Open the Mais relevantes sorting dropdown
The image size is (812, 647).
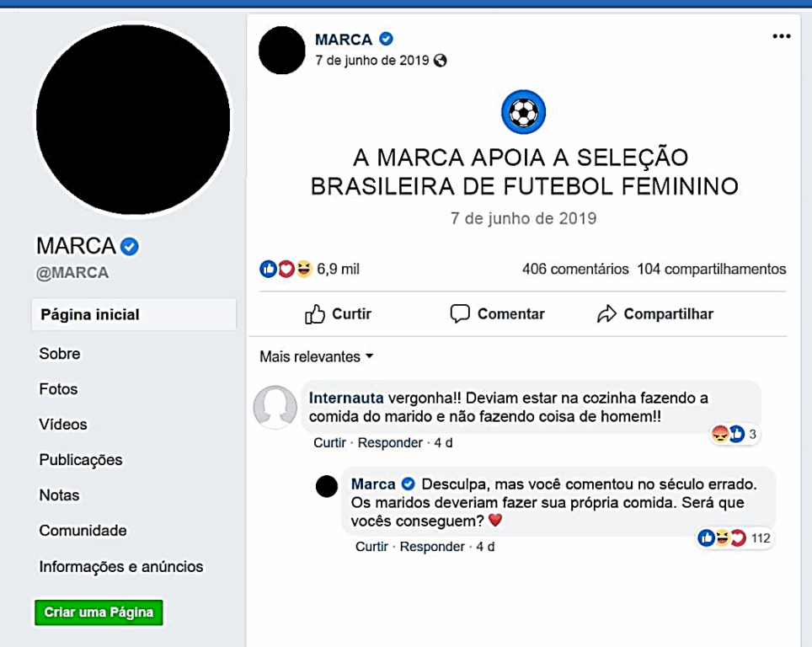tap(315, 356)
